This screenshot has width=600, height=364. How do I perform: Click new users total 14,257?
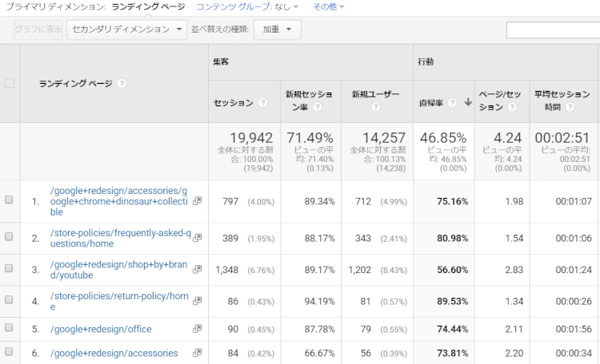[x=384, y=138]
